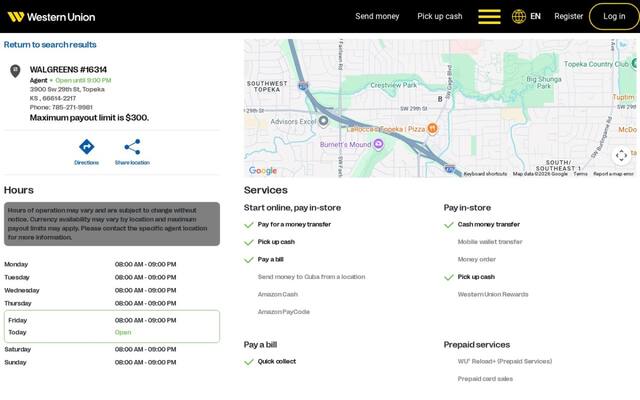Viewport: 640px width, 400px height.
Task: Click 'Western Union Rewards' service
Action: coord(493,294)
